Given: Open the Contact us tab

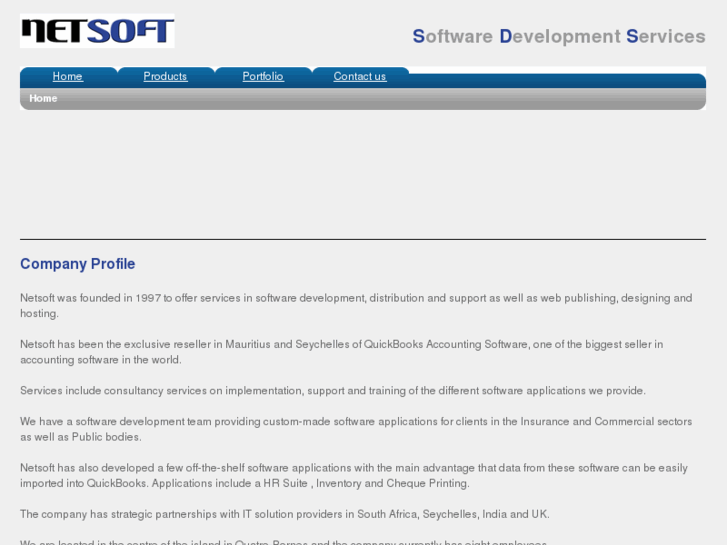Looking at the screenshot, I should click(x=360, y=77).
